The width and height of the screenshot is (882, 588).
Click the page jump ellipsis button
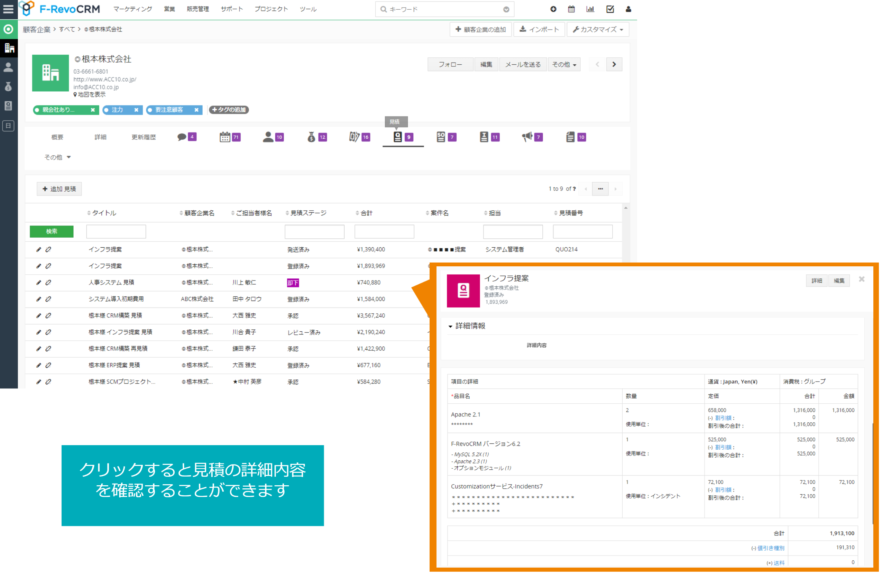[x=600, y=189]
